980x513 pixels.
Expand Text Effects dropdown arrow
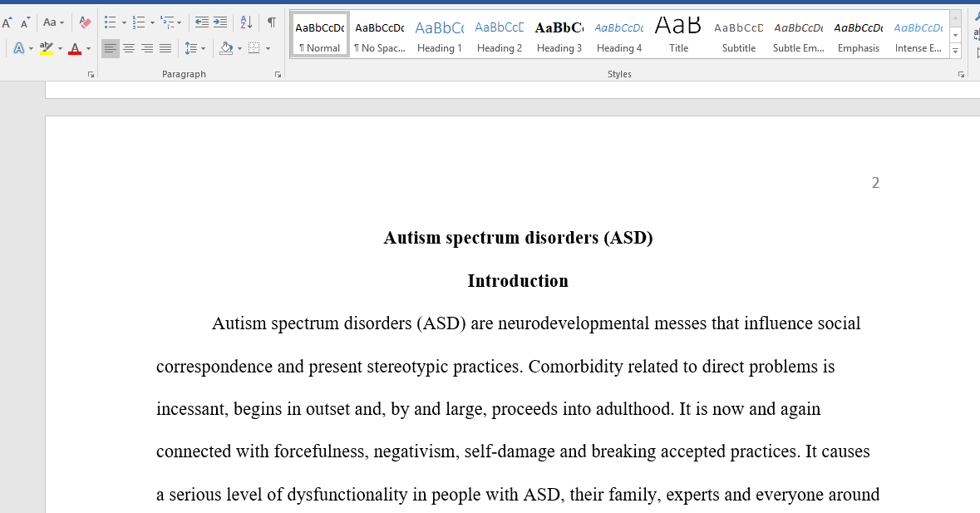(32, 49)
